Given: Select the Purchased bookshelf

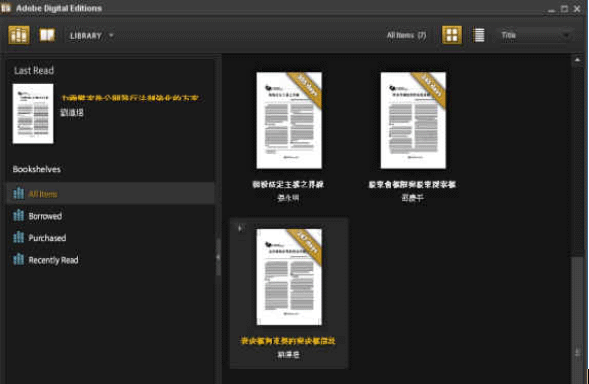Looking at the screenshot, I should pos(110,237).
